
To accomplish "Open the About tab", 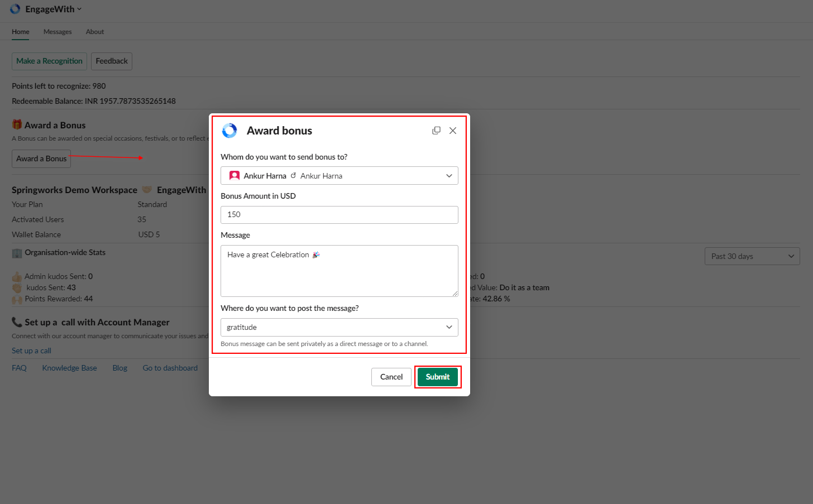I will pos(95,32).
